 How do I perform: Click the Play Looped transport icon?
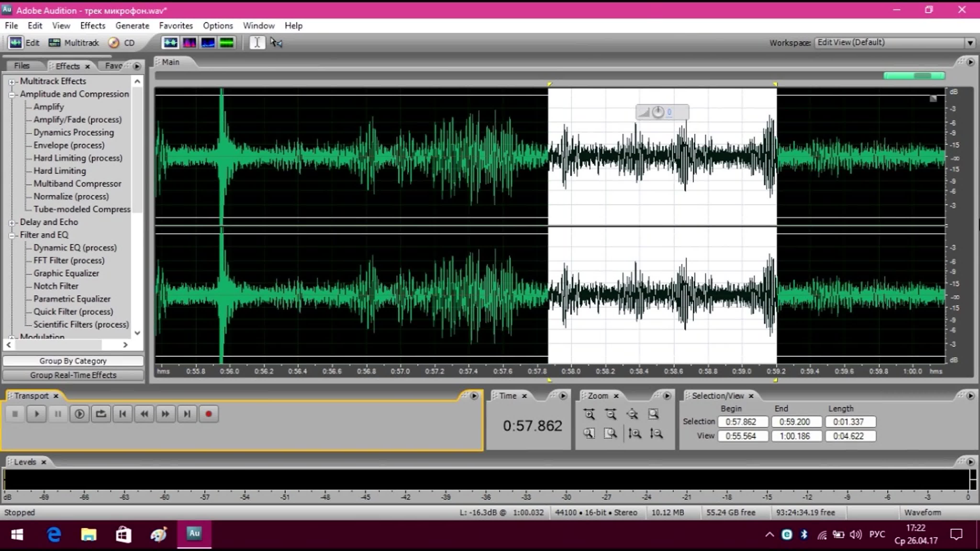tap(101, 414)
